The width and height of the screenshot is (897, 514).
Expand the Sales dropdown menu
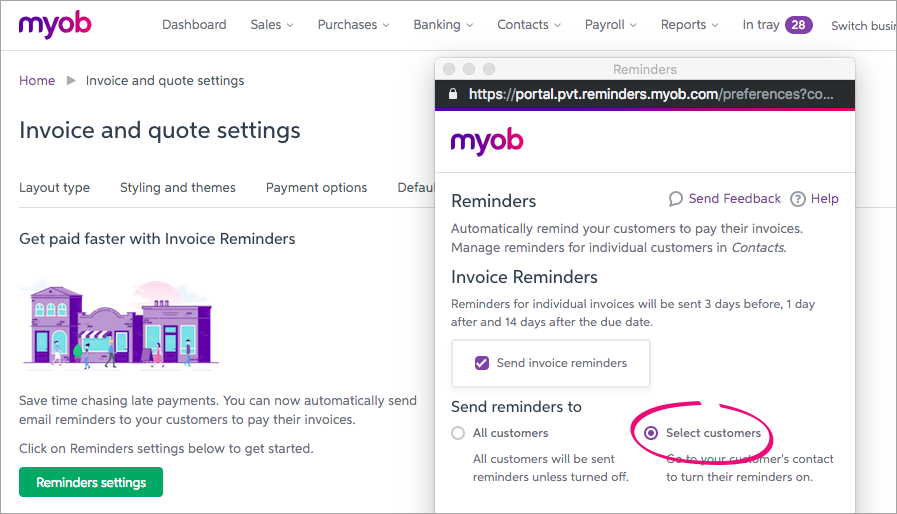(x=272, y=25)
